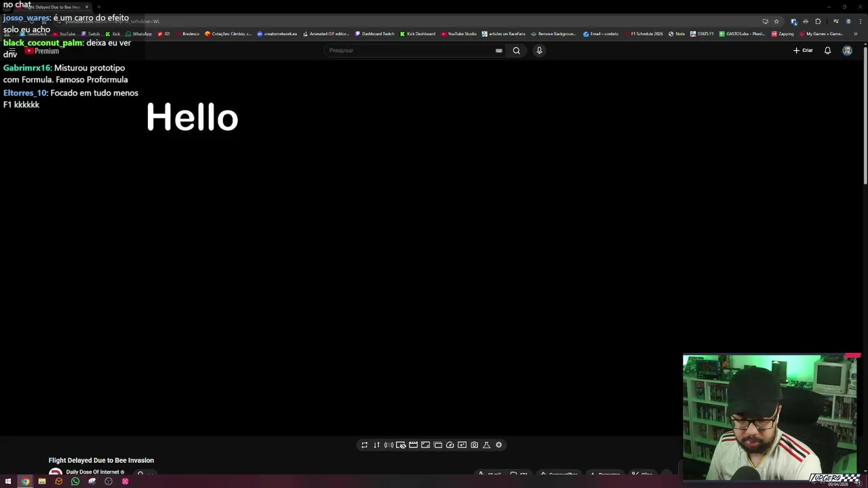This screenshot has width=868, height=488.
Task: Open YouTube notifications bell
Action: click(x=827, y=50)
